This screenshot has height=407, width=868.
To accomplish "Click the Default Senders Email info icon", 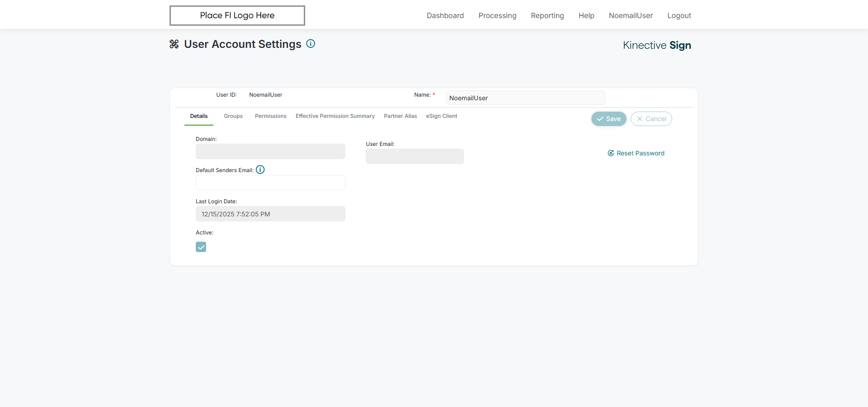I will (x=260, y=170).
